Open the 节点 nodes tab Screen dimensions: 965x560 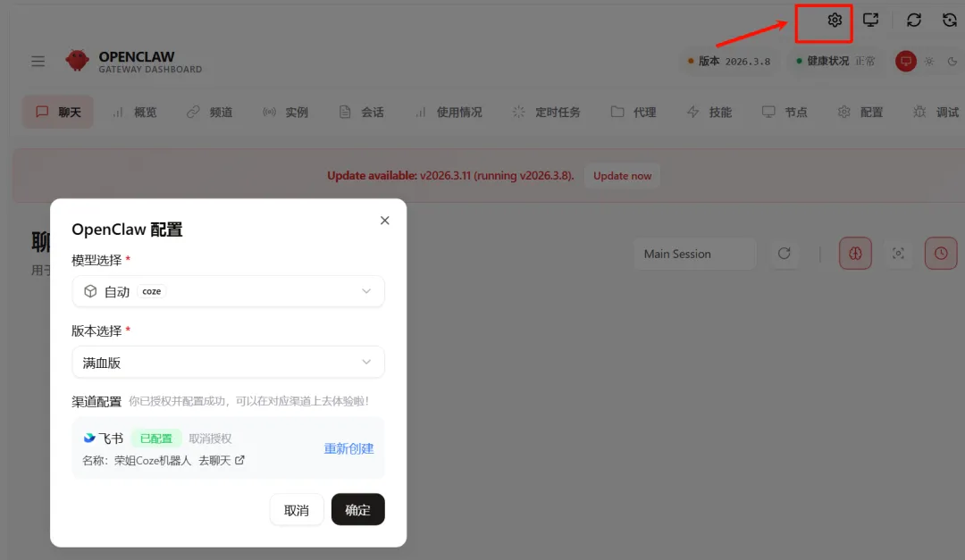click(785, 112)
